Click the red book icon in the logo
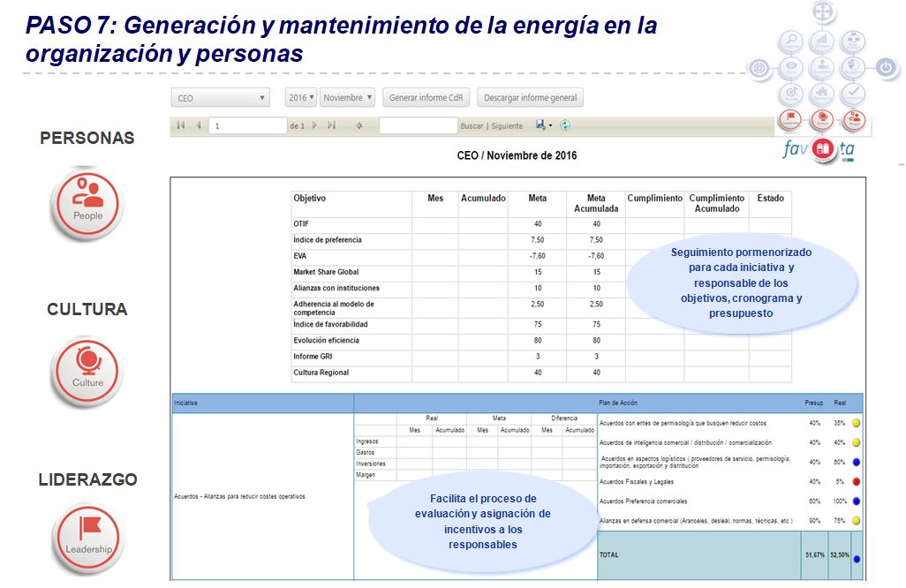The image size is (906, 588). click(823, 149)
